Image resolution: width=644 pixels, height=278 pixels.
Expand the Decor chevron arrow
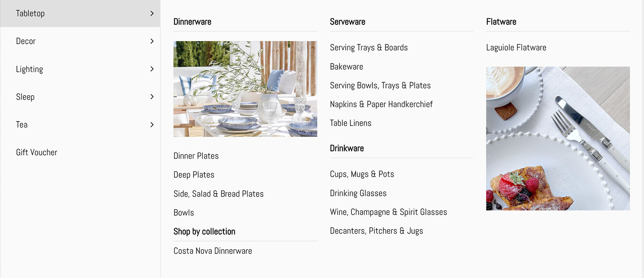pyautogui.click(x=152, y=41)
